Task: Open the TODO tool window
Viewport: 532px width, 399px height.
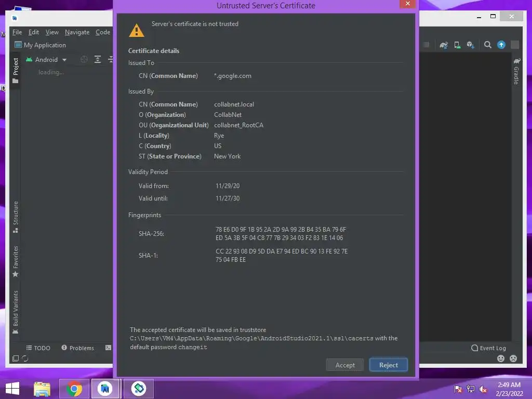Action: pos(38,348)
